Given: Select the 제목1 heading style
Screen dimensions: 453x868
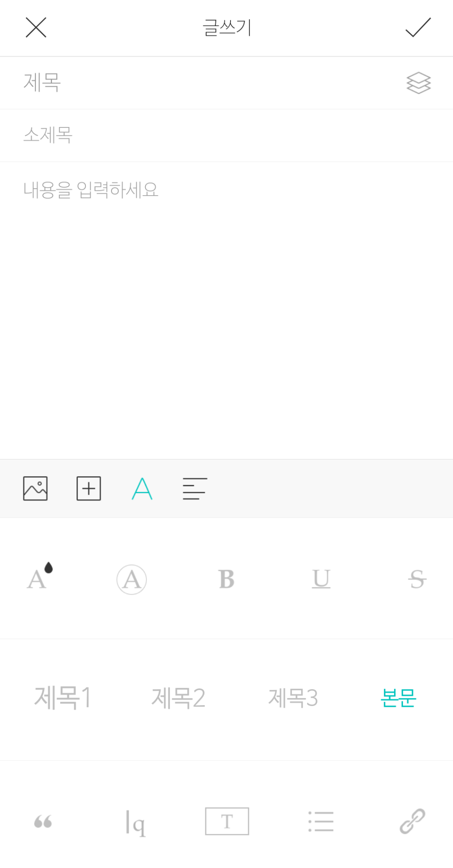Looking at the screenshot, I should point(63,698).
